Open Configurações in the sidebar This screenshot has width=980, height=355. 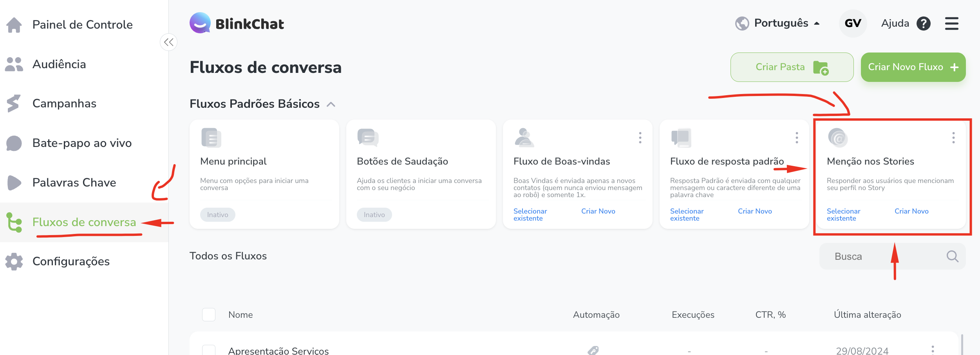click(x=71, y=261)
